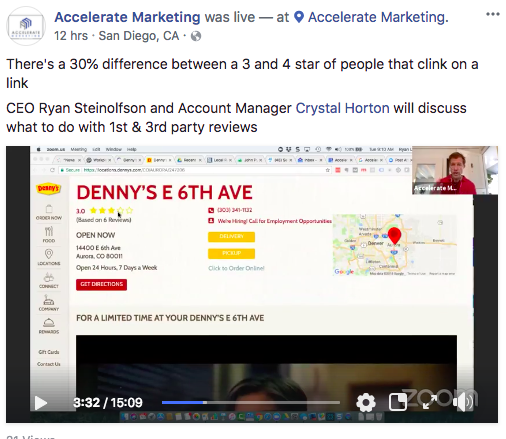This screenshot has width=506, height=439.
Task: Click the red map marker
Action: click(394, 236)
